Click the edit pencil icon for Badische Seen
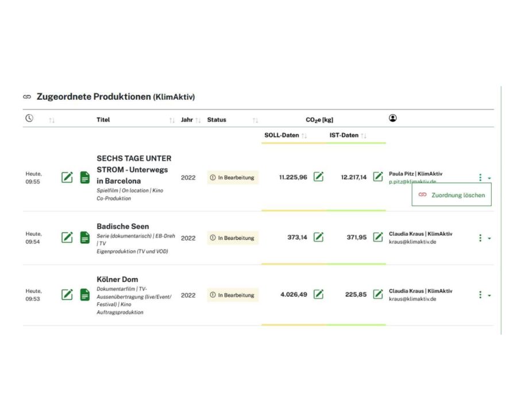Viewport: 517px width, 420px height. pyautogui.click(x=67, y=237)
